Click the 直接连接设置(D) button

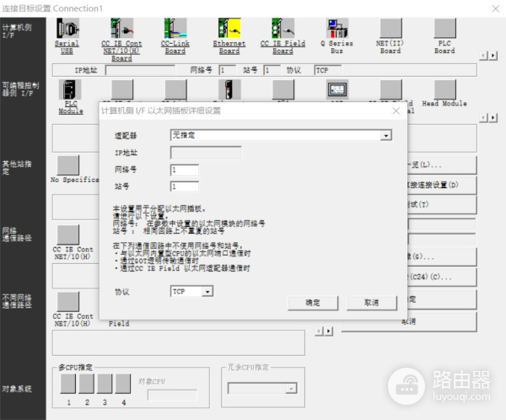[x=442, y=185]
